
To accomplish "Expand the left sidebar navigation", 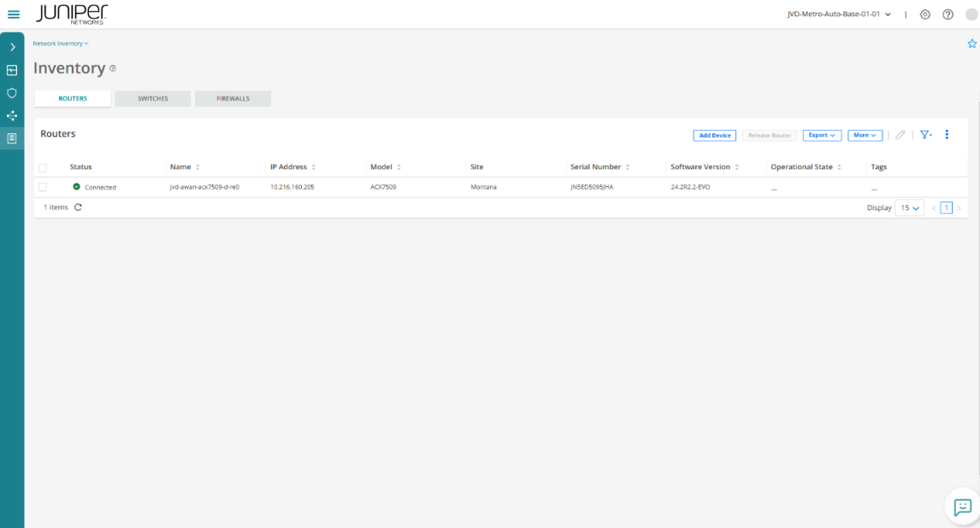I will point(13,47).
